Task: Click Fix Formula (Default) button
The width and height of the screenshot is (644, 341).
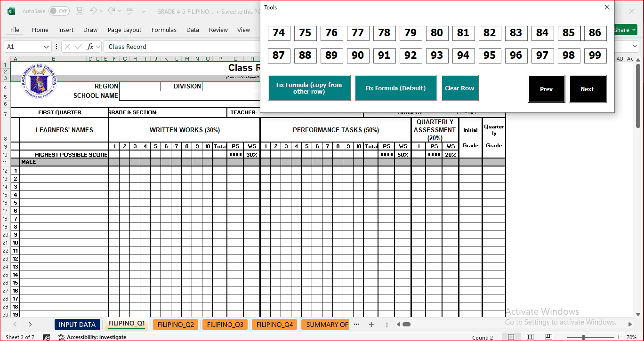Action: (x=395, y=88)
